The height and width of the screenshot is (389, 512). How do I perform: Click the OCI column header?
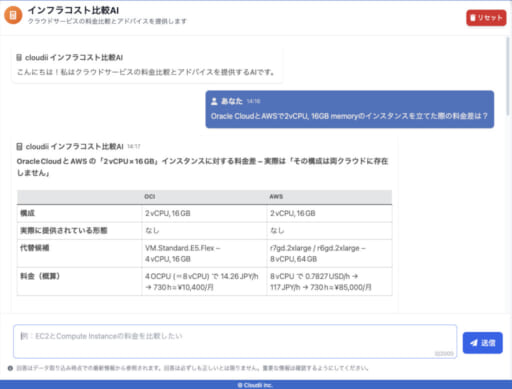[x=150, y=197]
